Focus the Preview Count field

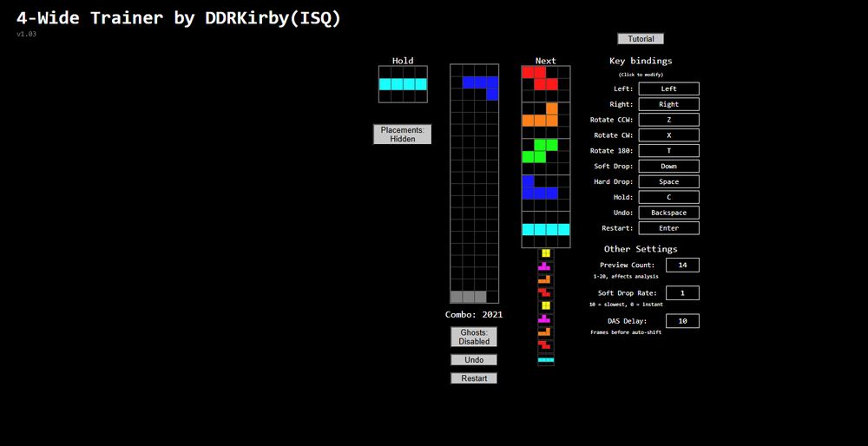click(682, 265)
